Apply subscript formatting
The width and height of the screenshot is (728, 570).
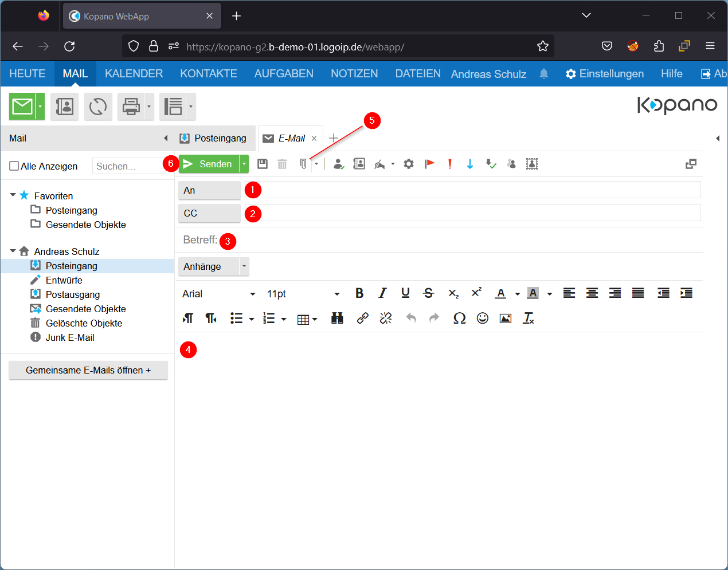(x=453, y=293)
